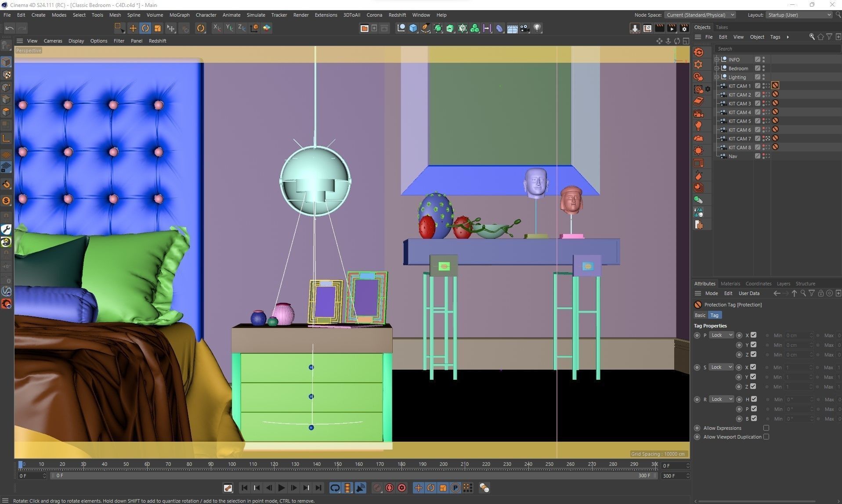
Task: Select the KIT CAM 4 object
Action: click(740, 112)
